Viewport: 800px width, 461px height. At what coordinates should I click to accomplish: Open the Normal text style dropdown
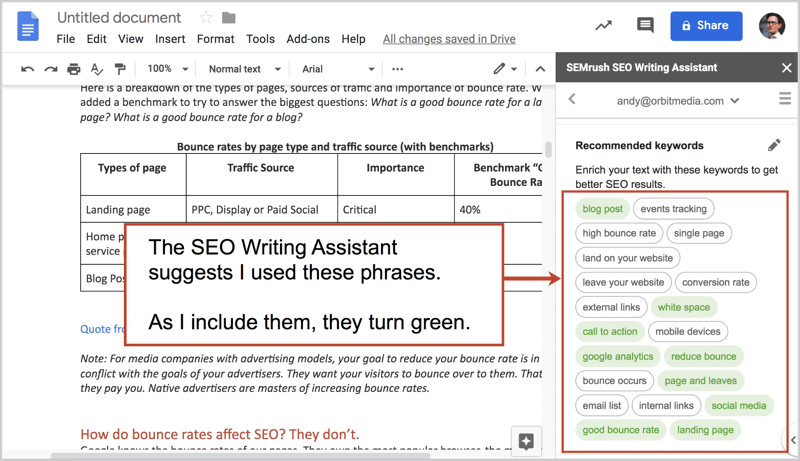(244, 69)
